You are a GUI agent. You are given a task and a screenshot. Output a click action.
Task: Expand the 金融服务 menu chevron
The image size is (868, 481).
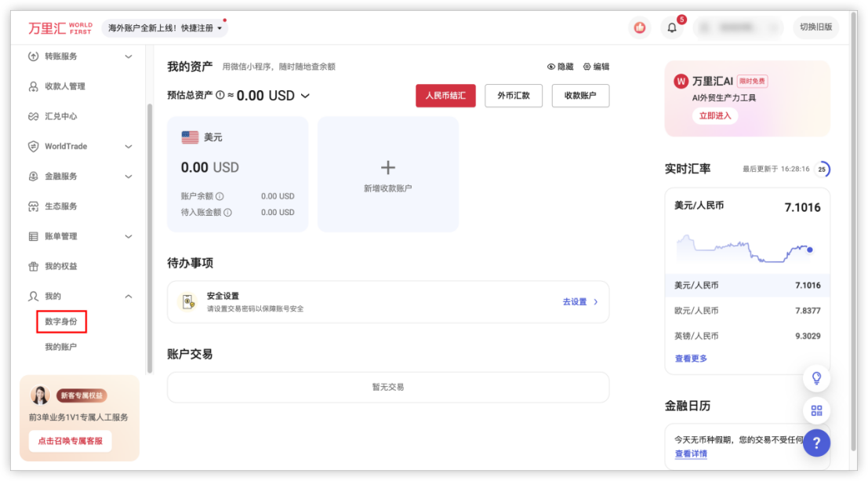tap(129, 177)
